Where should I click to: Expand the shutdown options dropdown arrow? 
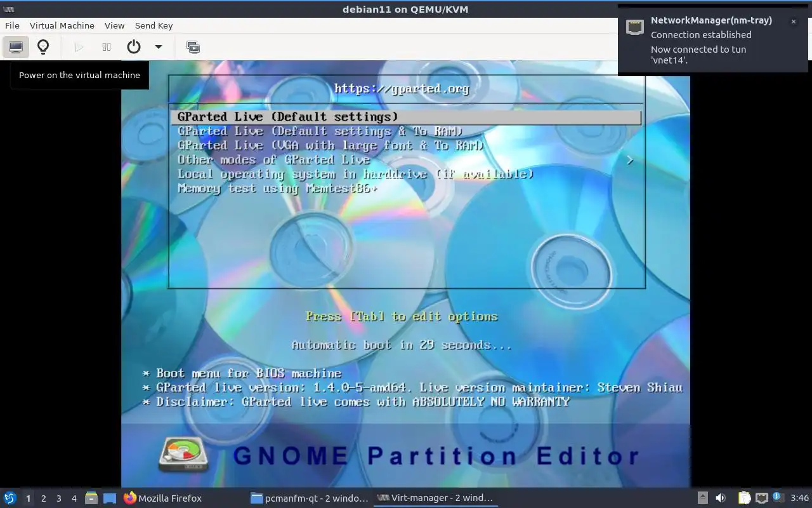(159, 47)
